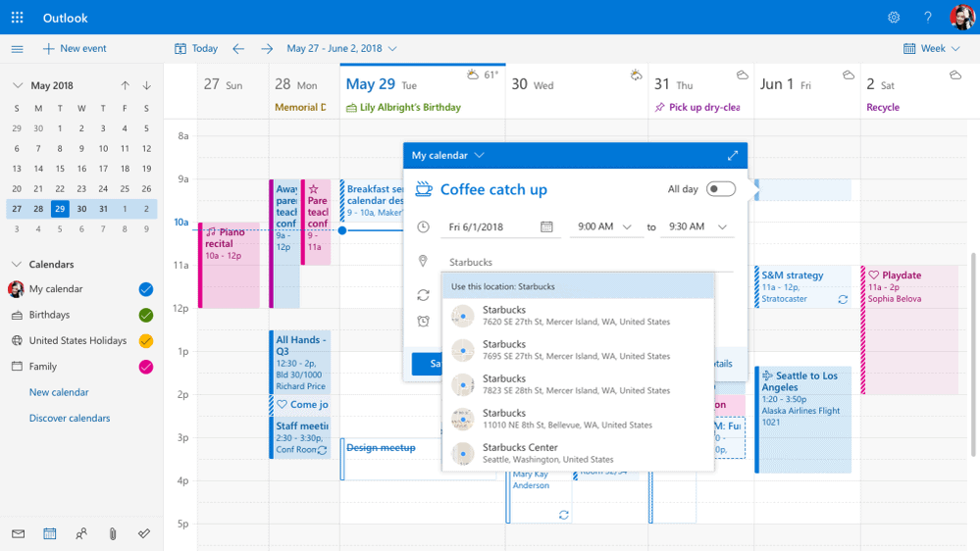Image resolution: width=980 pixels, height=551 pixels.
Task: Open the app launcher waffle icon
Action: point(17,18)
